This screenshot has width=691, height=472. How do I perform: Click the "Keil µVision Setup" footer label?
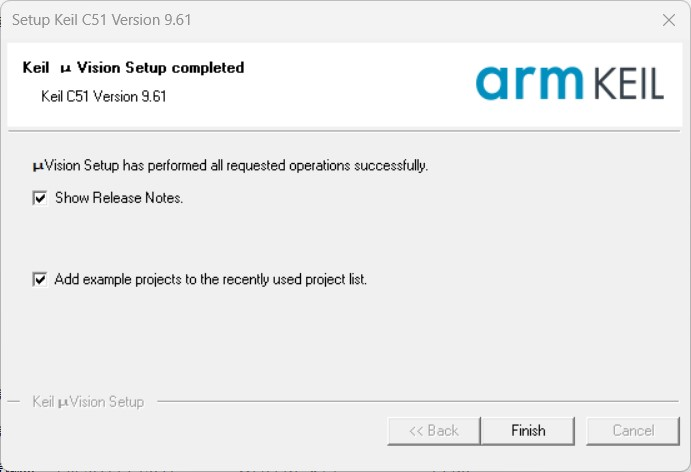[x=88, y=402]
